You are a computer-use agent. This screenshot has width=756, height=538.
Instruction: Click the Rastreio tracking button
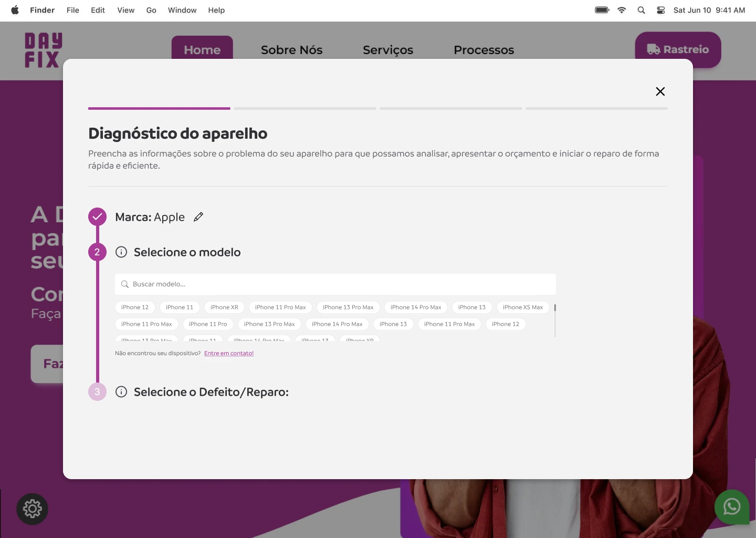point(678,49)
